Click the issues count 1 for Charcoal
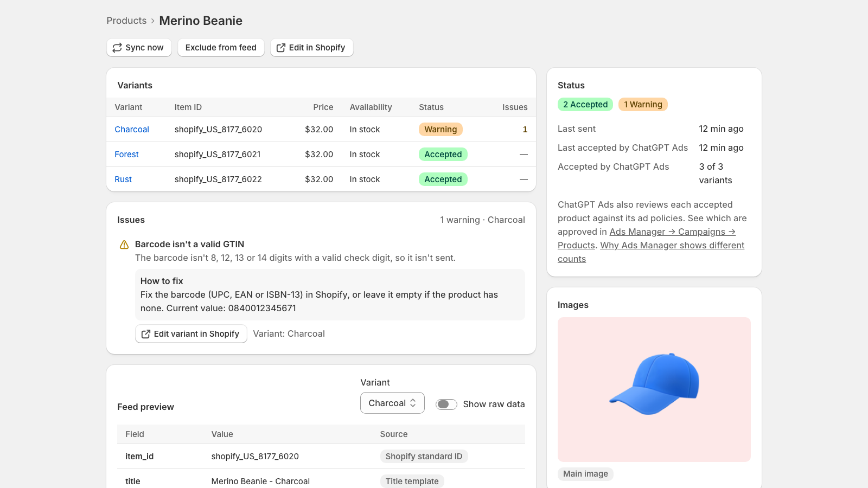The width and height of the screenshot is (868, 488). tap(525, 130)
